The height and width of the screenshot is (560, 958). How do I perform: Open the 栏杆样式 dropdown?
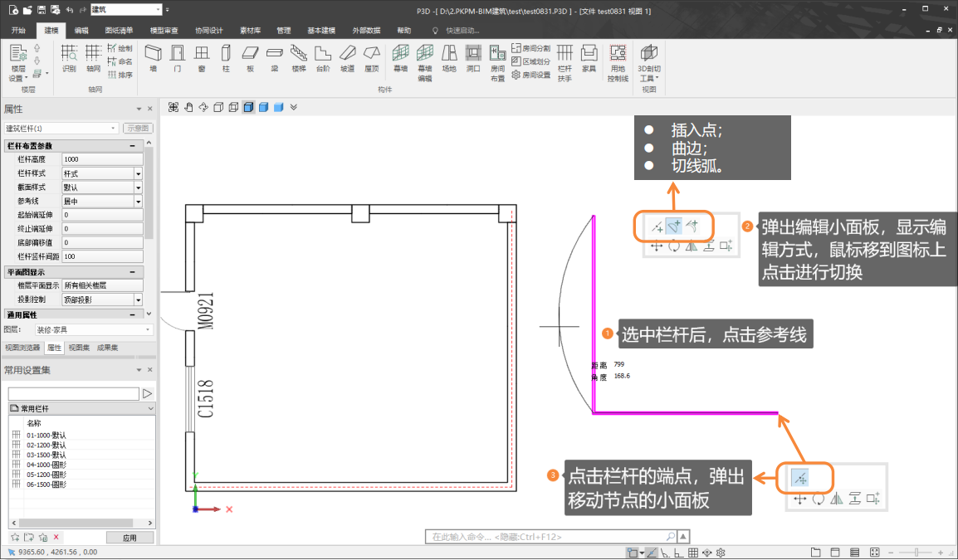click(x=138, y=173)
